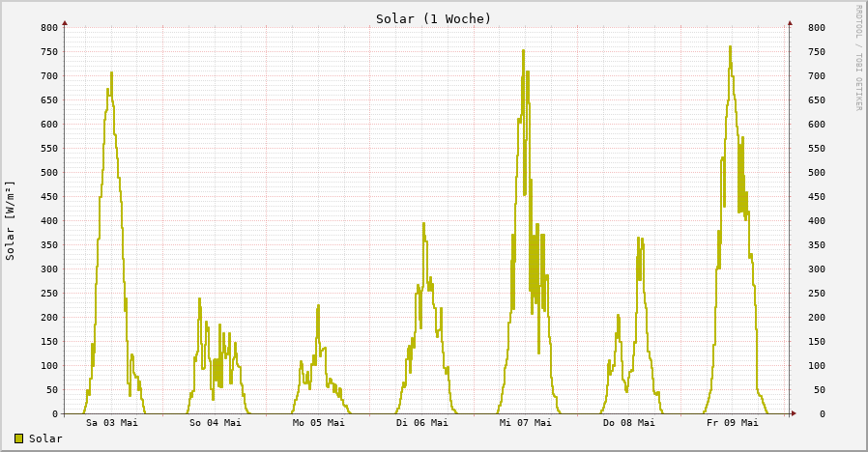Click the left axis value 800

point(49,28)
